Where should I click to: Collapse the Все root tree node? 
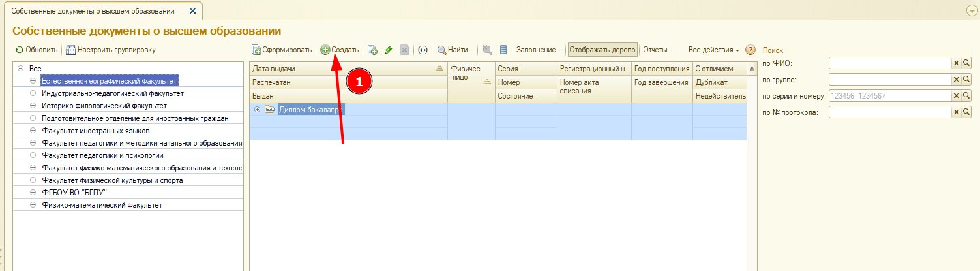pos(21,68)
